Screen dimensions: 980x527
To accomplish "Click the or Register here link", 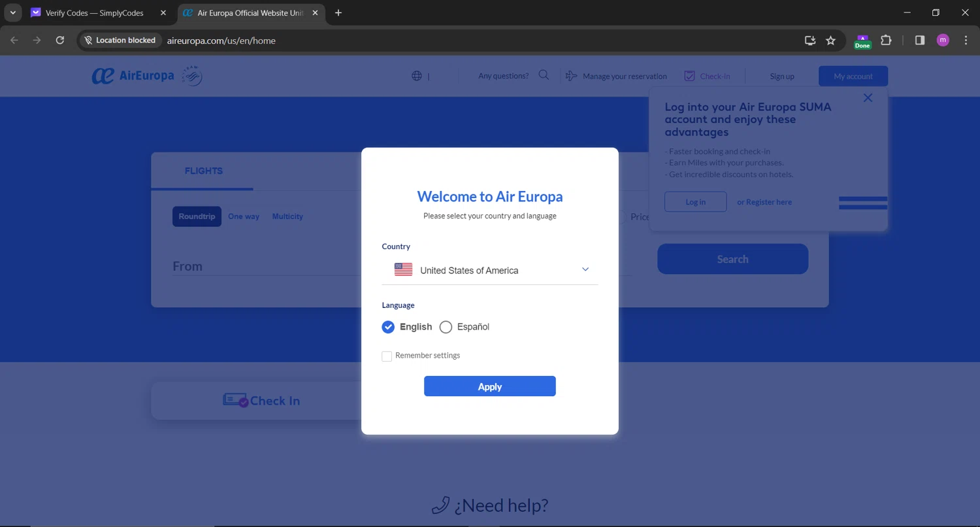I will click(764, 202).
